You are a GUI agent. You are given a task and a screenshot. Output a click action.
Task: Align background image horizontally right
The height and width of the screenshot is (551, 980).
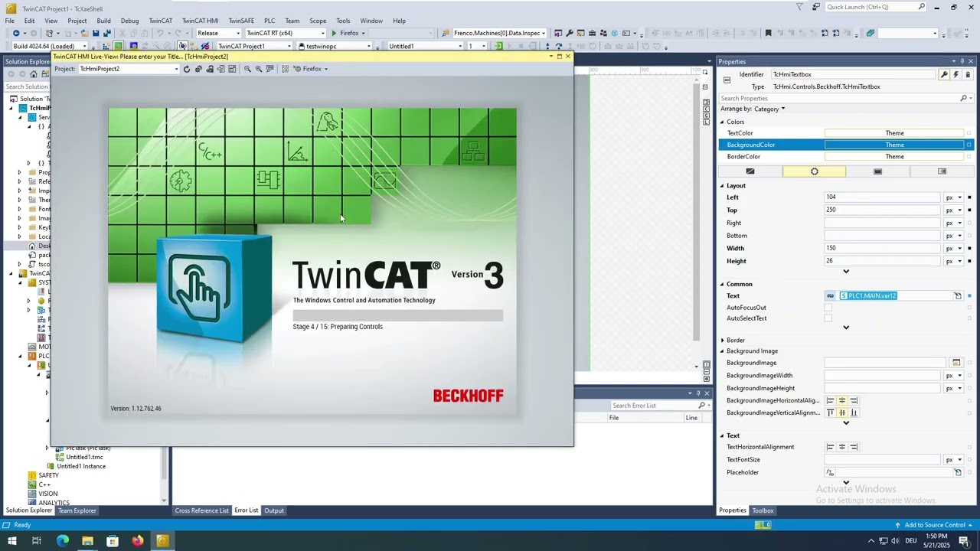854,400
